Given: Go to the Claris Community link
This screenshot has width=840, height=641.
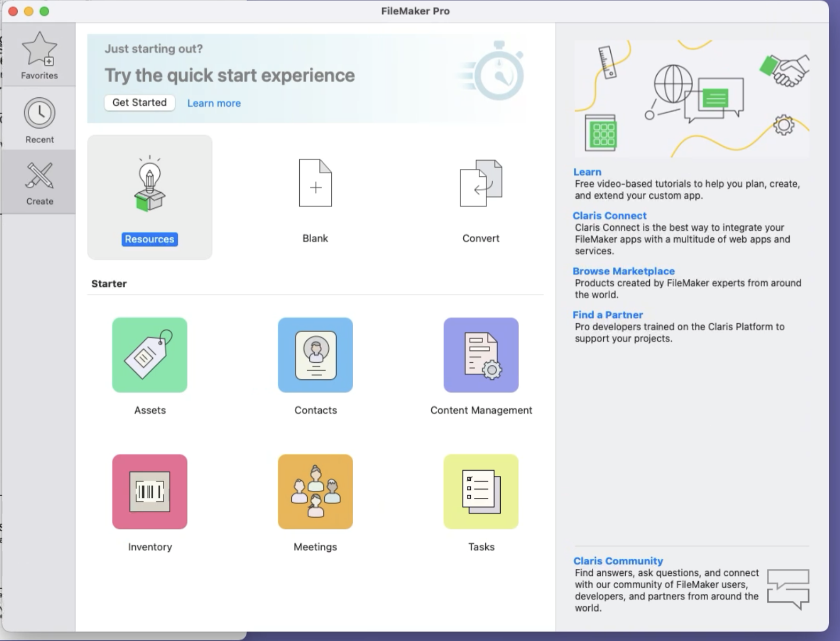Looking at the screenshot, I should tap(618, 561).
